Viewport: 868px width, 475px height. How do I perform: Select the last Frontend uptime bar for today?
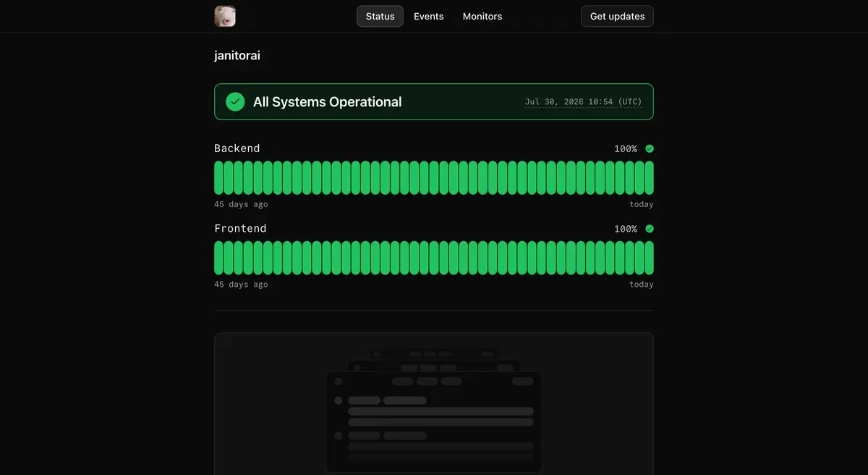click(650, 258)
